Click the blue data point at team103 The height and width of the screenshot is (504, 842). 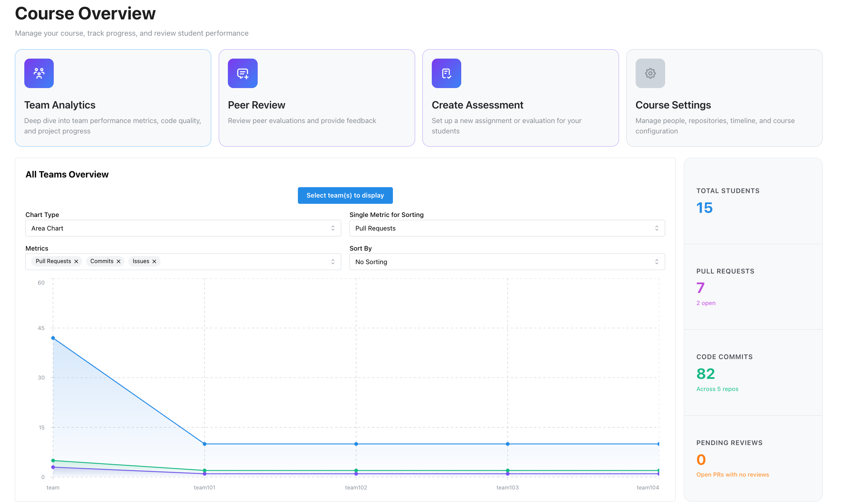tap(508, 444)
